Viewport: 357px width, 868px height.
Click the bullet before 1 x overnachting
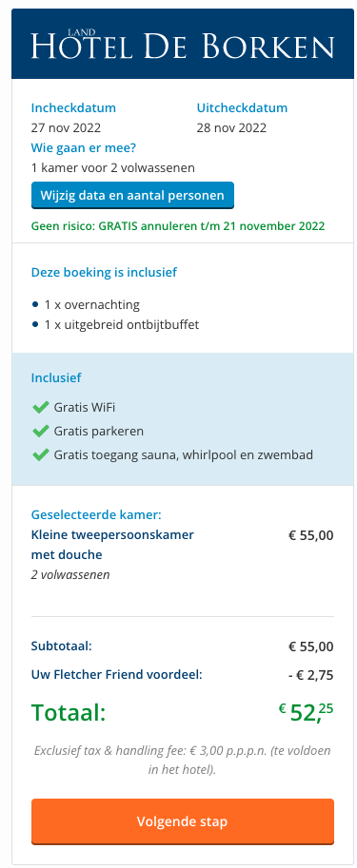click(35, 304)
